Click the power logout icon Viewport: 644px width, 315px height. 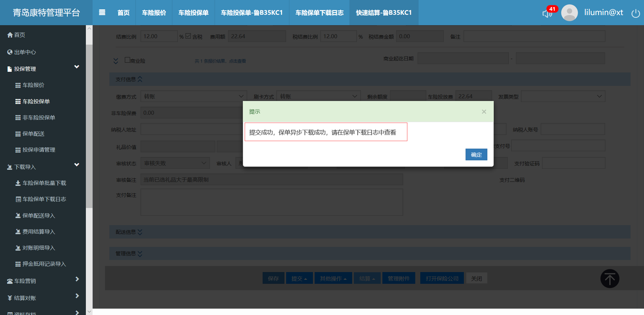[x=636, y=13]
